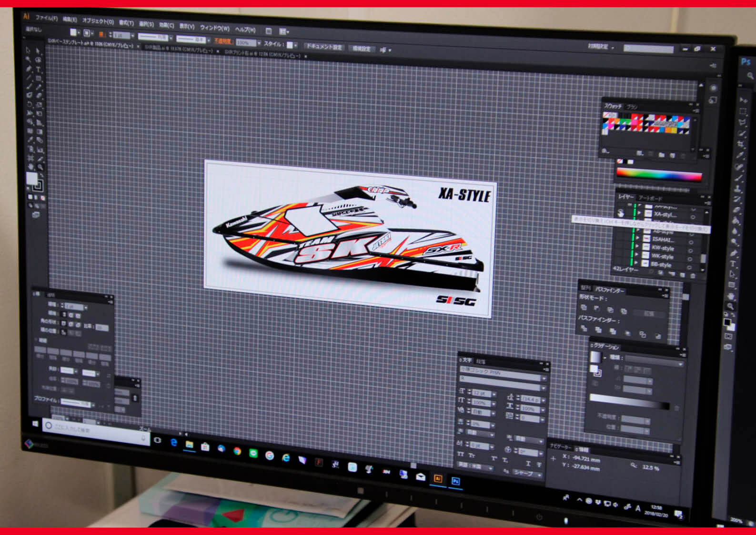This screenshot has width=756, height=535.
Task: Click the Intersect shape mode icon
Action: click(610, 310)
